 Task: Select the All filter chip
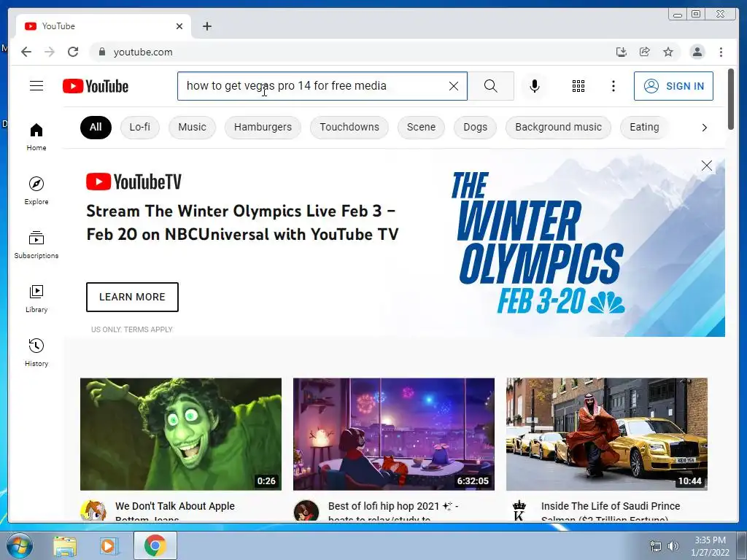pyautogui.click(x=96, y=127)
